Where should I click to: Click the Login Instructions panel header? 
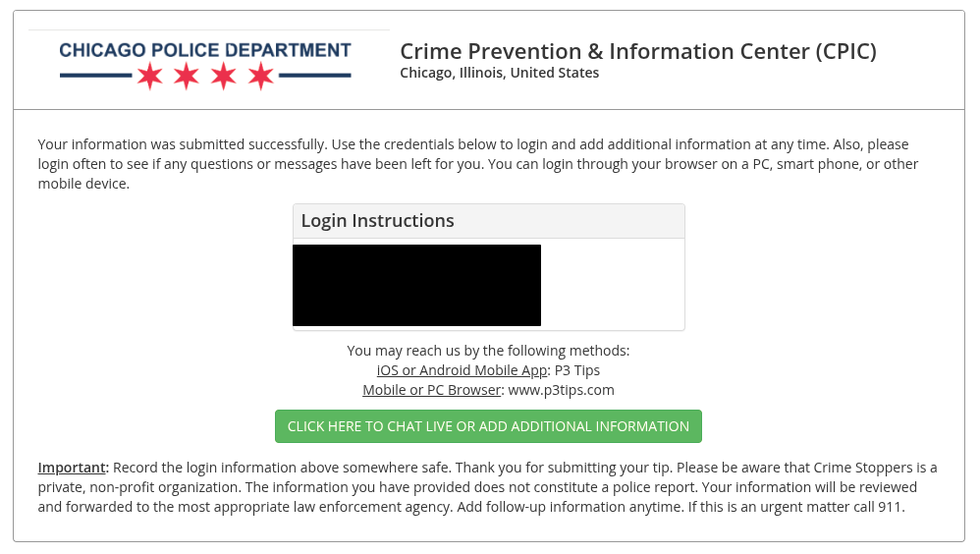(x=488, y=221)
